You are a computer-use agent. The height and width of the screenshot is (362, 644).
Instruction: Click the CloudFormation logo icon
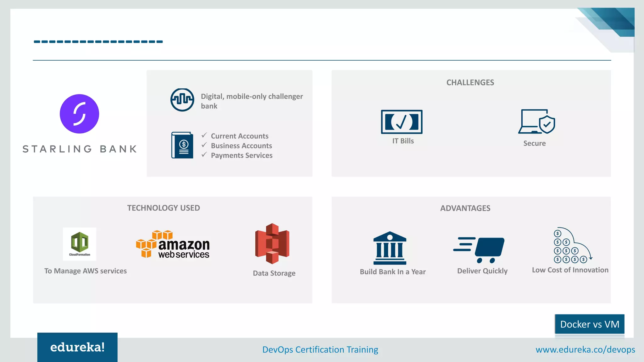click(x=80, y=244)
